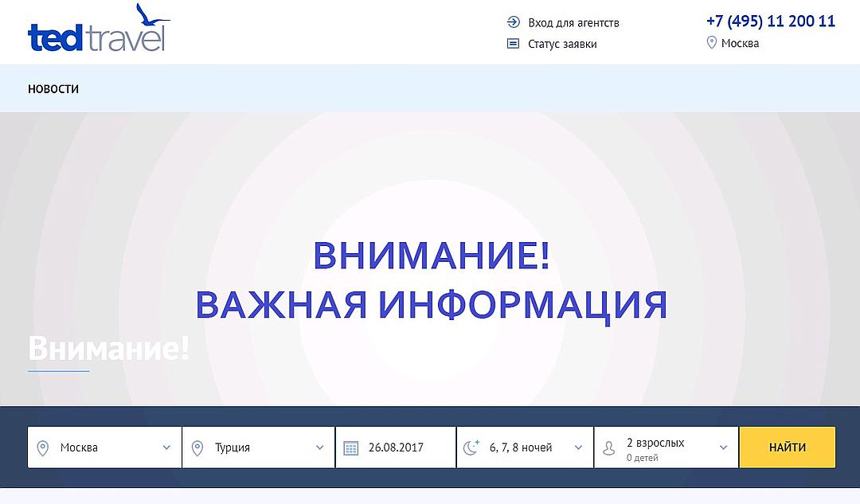The width and height of the screenshot is (860, 504).
Task: Click the location pin beside Москва in header
Action: tap(712, 43)
